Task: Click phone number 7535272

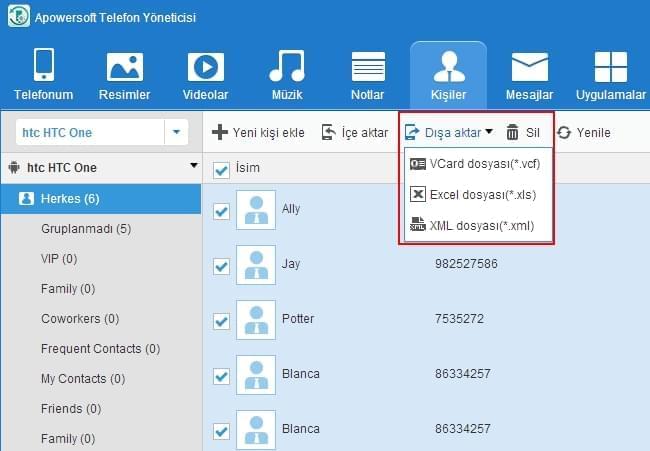Action: [459, 319]
